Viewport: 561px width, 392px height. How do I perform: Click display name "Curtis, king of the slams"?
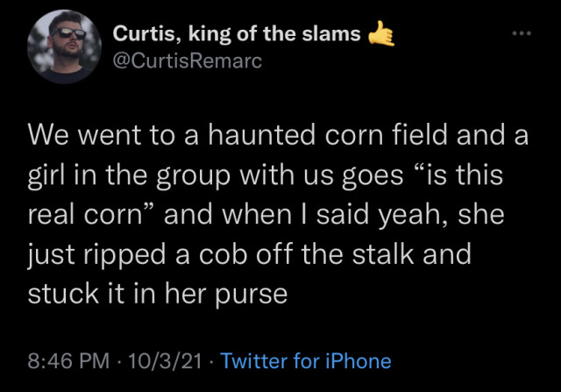(236, 34)
